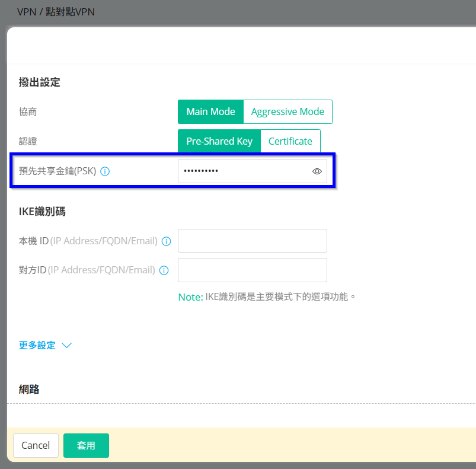Reveal the PSK password with the eye icon
476x469 pixels.
coord(317,171)
